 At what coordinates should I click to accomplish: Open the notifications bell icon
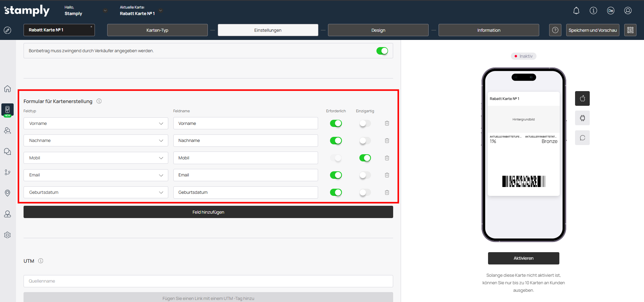click(x=576, y=11)
